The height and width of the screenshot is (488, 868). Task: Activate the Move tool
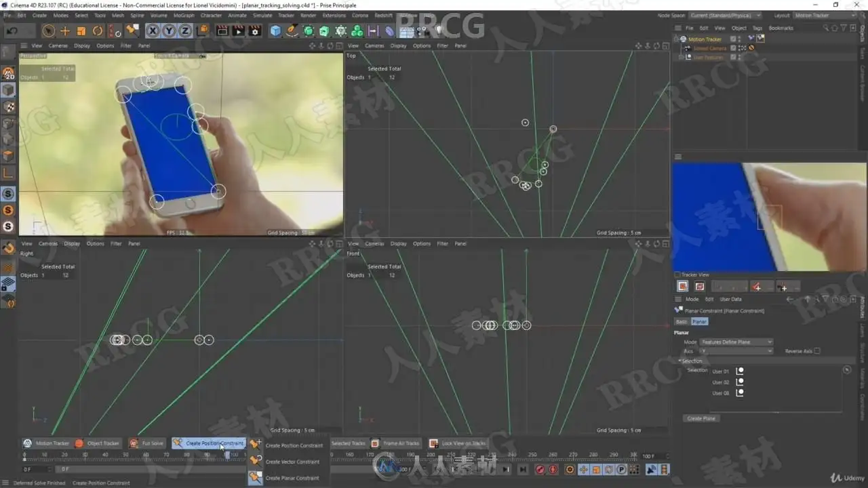(65, 30)
